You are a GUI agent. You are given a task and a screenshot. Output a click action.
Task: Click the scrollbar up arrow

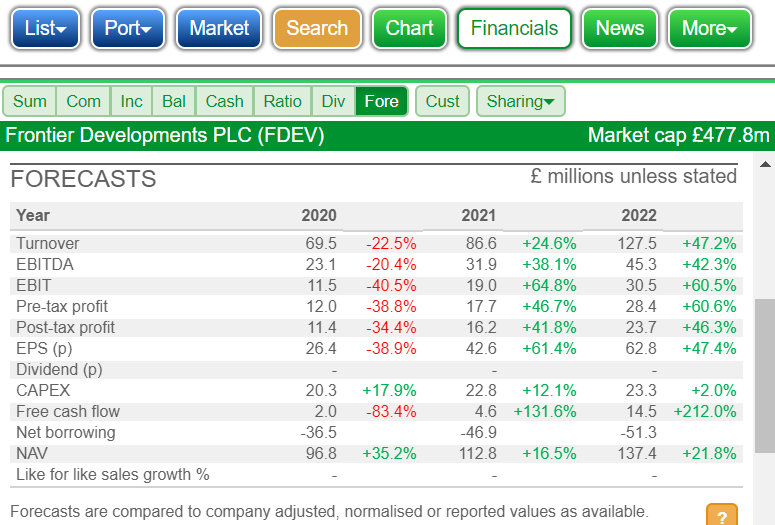tap(765, 164)
